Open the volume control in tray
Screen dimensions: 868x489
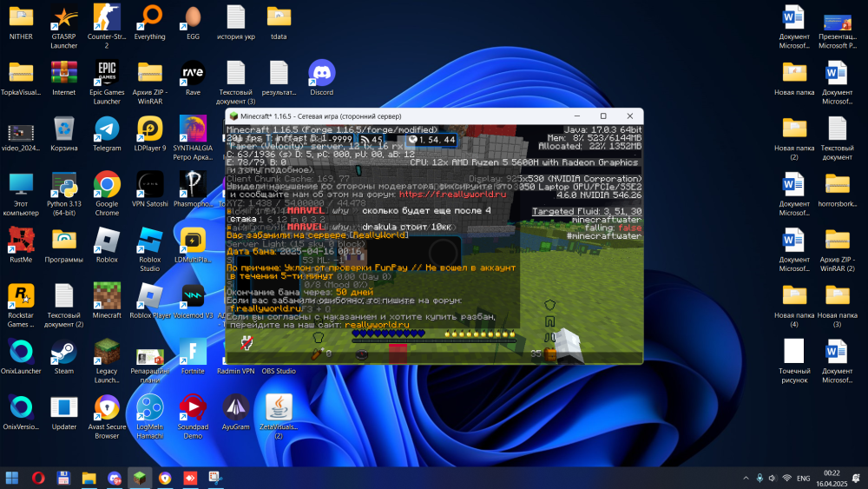coord(773,478)
